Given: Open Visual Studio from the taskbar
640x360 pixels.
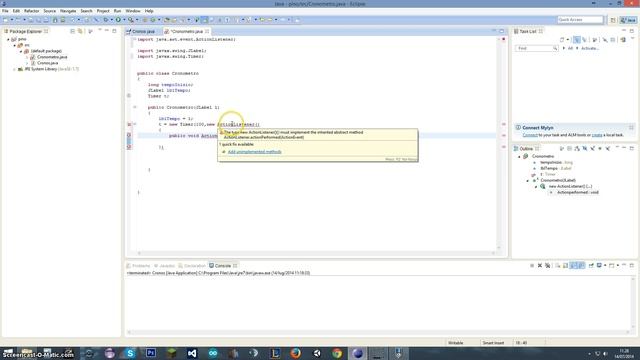Looking at the screenshot, I should [x=192, y=353].
